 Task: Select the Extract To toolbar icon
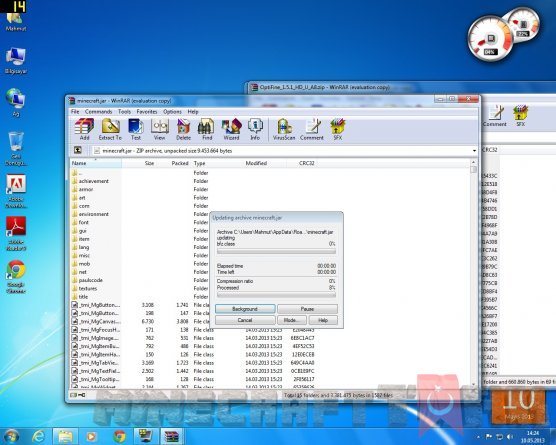110,129
